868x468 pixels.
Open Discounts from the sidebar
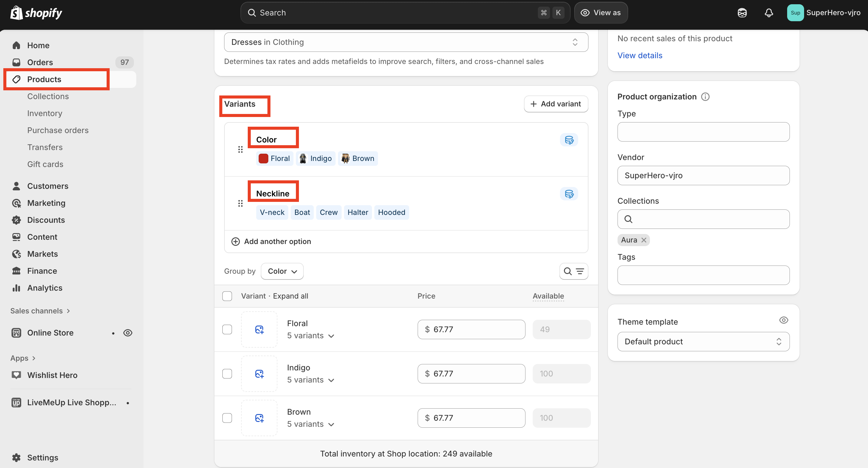(46, 220)
